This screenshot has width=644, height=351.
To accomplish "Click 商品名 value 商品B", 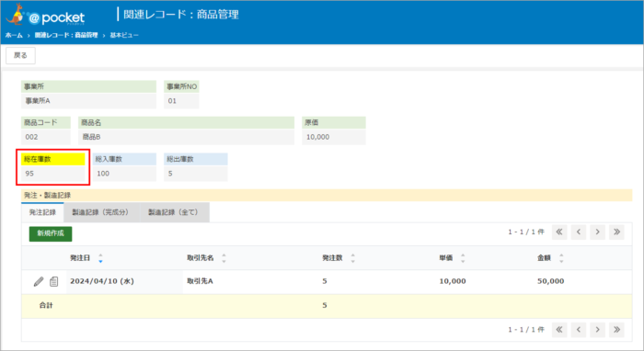I will pyautogui.click(x=187, y=137).
